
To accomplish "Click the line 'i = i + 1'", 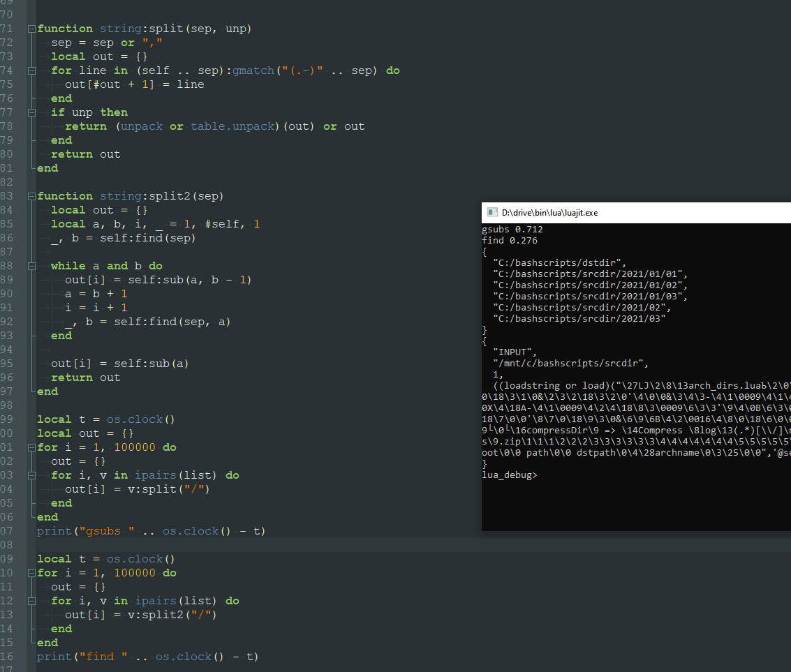I will point(96,308).
